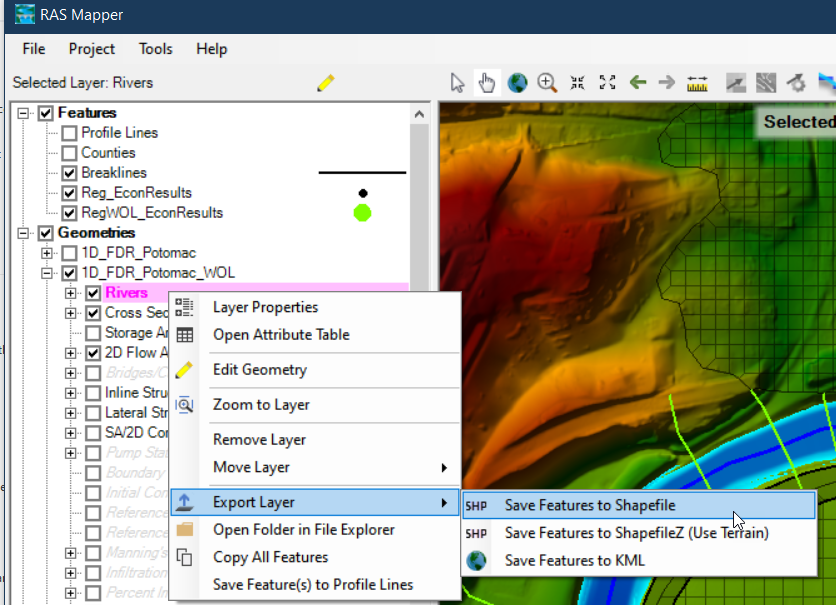This screenshot has width=836, height=605.
Task: Select the ruler measure tool
Action: 697,83
